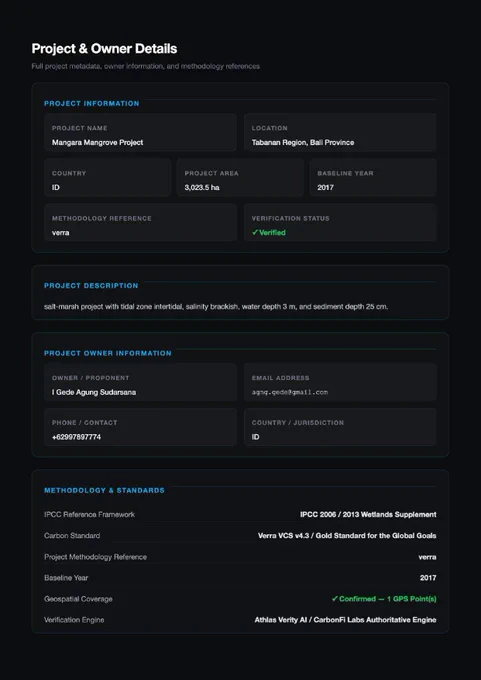Click the Project & Owner Details heading
The width and height of the screenshot is (481, 680).
click(104, 49)
